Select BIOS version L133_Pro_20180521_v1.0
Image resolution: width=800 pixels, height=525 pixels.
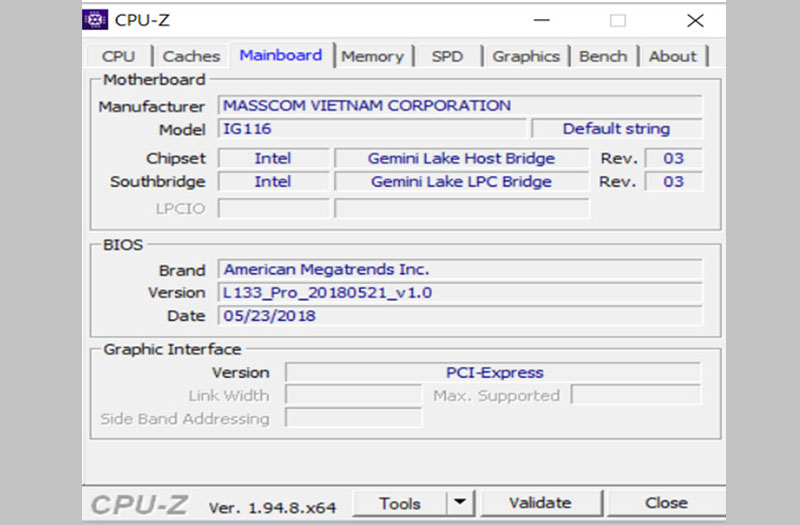click(460, 293)
